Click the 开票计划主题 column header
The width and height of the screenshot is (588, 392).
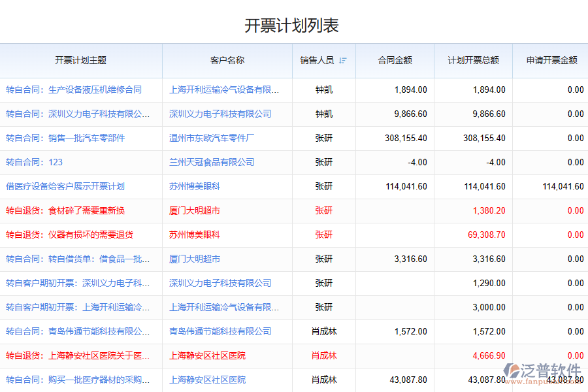(x=80, y=61)
